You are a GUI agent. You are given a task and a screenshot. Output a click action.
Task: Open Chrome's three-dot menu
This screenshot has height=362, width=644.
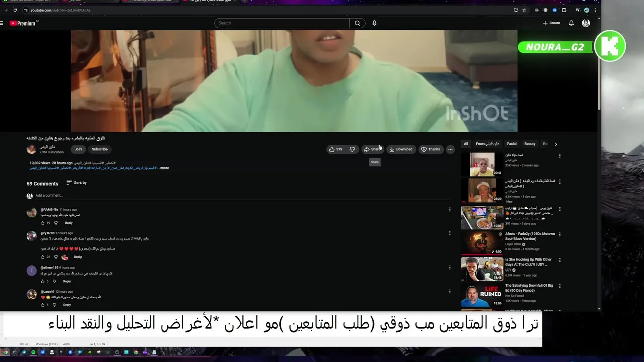coord(596,10)
